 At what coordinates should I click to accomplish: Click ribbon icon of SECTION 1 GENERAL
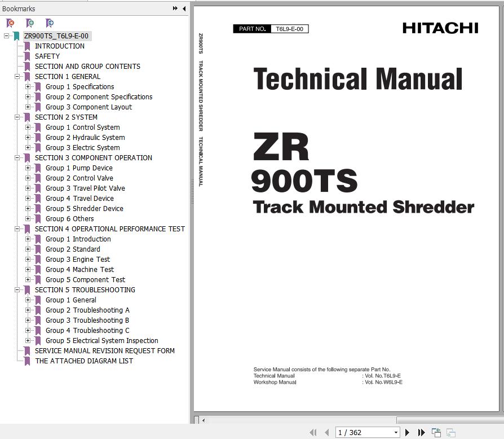coord(27,77)
